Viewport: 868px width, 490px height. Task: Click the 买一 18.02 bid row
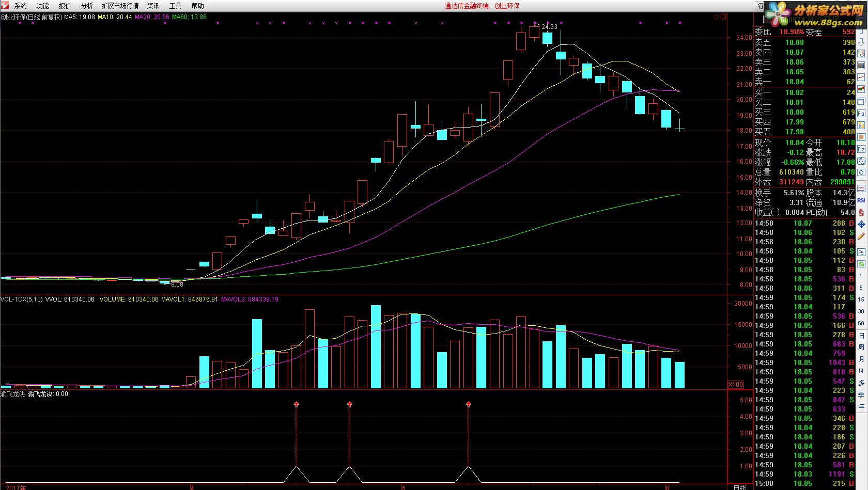tap(804, 92)
